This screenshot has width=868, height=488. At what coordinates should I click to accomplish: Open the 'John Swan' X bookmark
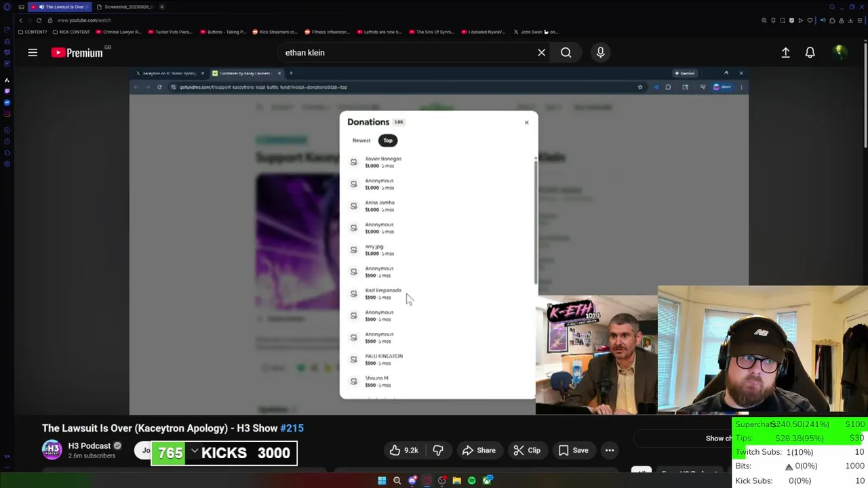pyautogui.click(x=536, y=32)
